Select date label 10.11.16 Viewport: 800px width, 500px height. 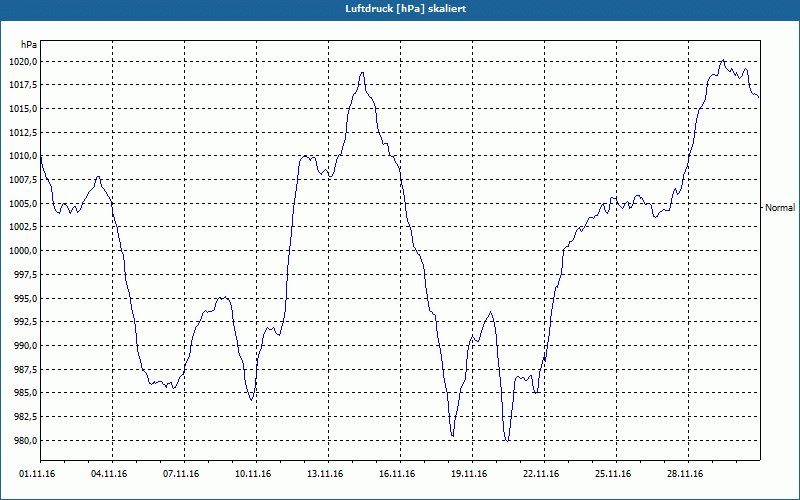pos(253,474)
